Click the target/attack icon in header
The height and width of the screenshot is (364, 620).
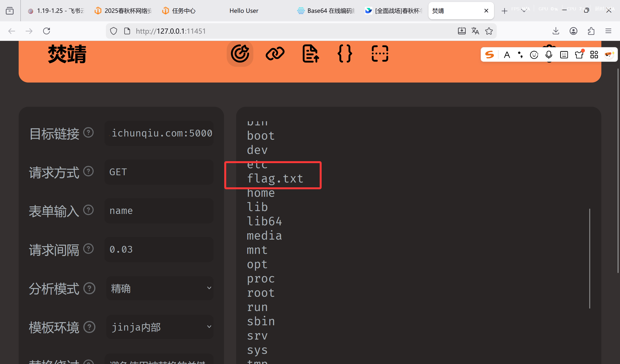click(x=240, y=54)
